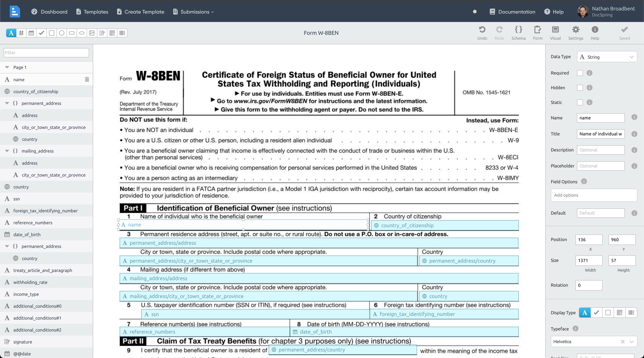Open the Data Type String dropdown
This screenshot has width=644, height=358.
607,57
